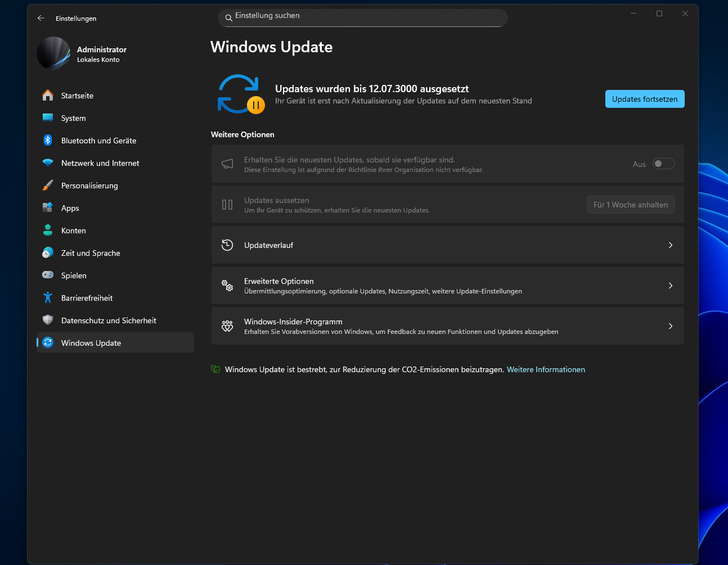Screen dimensions: 728x565
Task: Click the Personalisierung paintbrush icon
Action: tap(48, 186)
